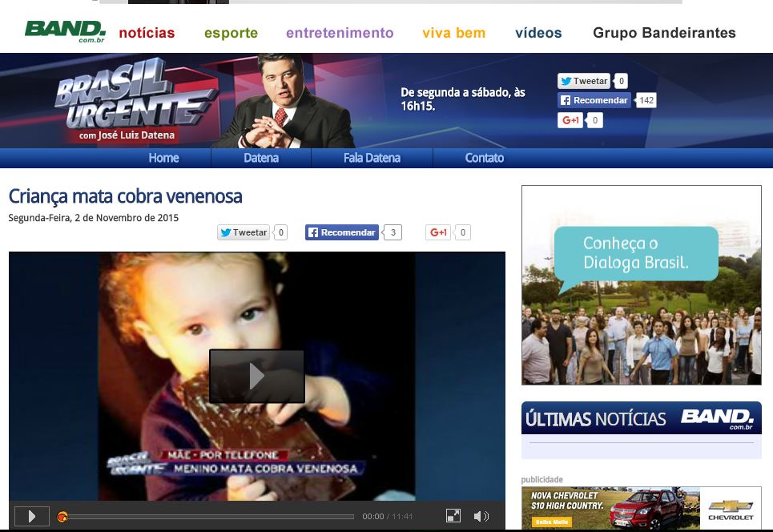Tweet the article with Tweetar button
Viewport: 773px width, 532px height.
[244, 232]
